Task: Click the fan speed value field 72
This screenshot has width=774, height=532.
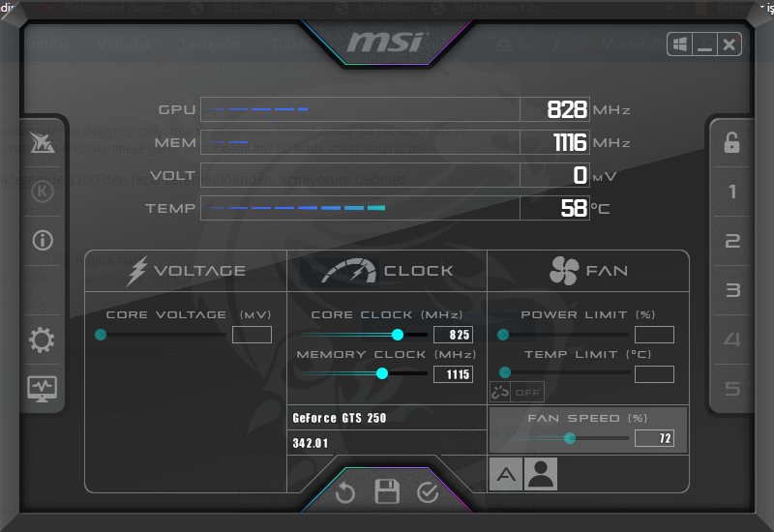Action: [654, 438]
